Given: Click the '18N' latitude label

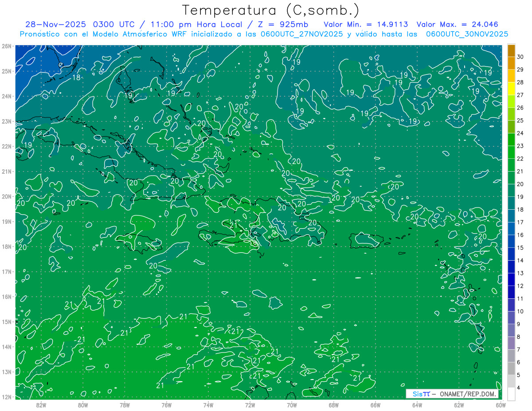Looking at the screenshot, I should click(x=6, y=247).
